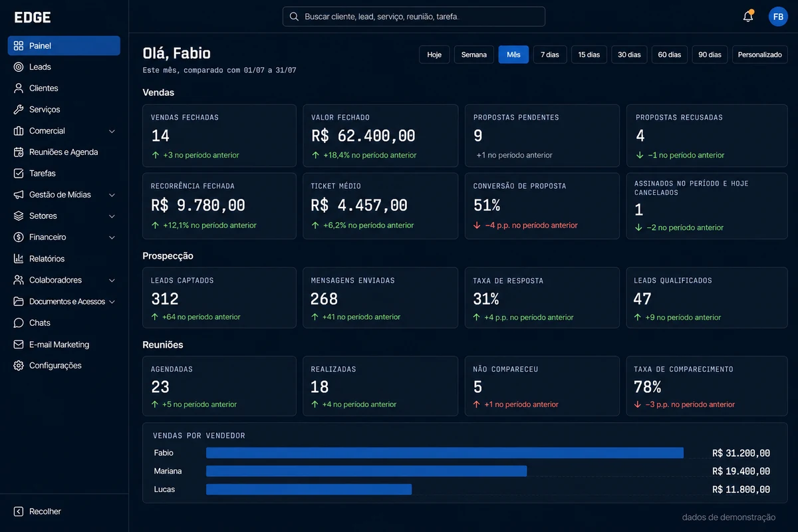
Task: Select the Hoje period filter
Action: [434, 55]
